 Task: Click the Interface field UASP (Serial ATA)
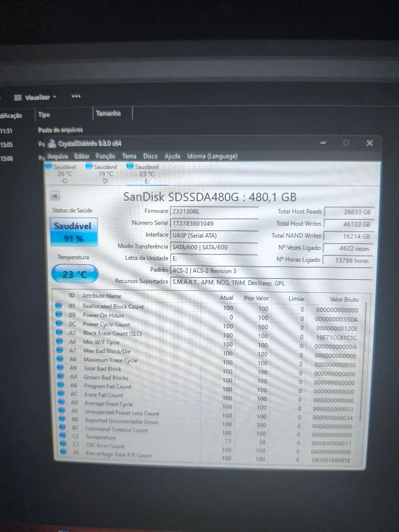tap(214, 235)
